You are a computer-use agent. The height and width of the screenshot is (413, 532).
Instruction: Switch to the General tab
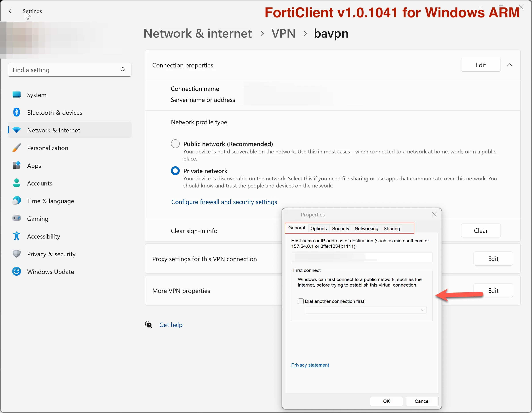pos(297,228)
